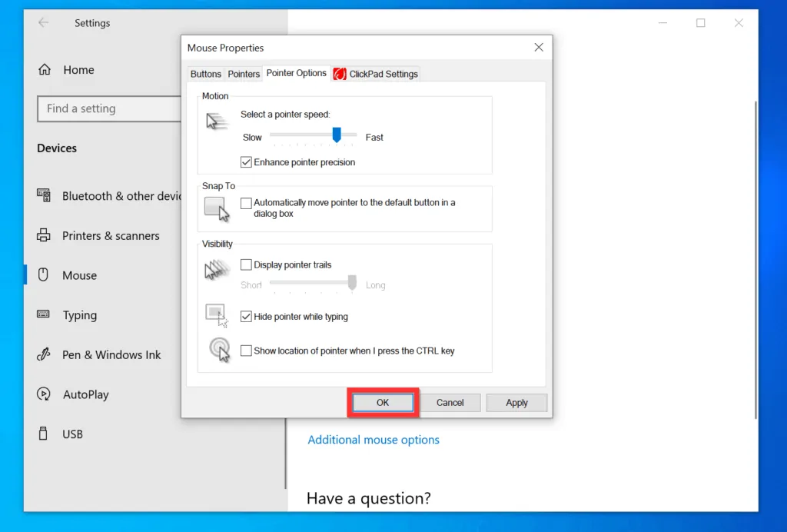
Task: Switch to the Buttons tab
Action: 205,74
